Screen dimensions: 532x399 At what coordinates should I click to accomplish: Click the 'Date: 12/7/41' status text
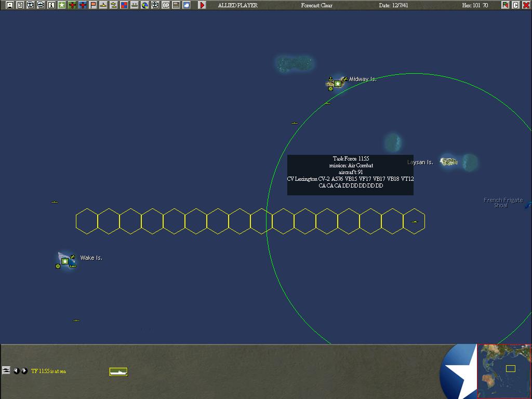pos(394,5)
